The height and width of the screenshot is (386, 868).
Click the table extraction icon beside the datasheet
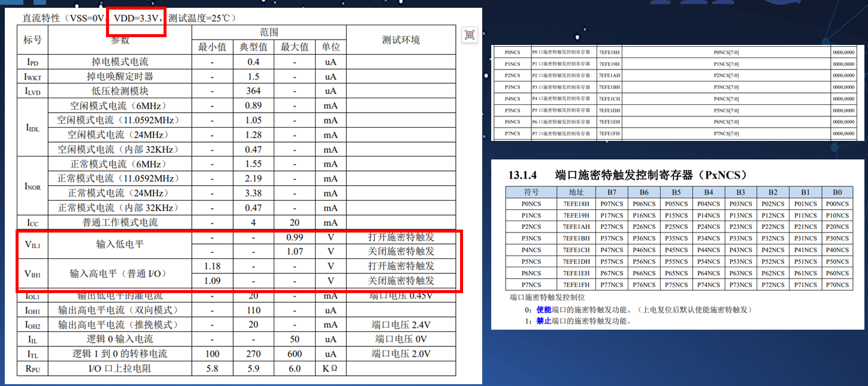point(470,35)
